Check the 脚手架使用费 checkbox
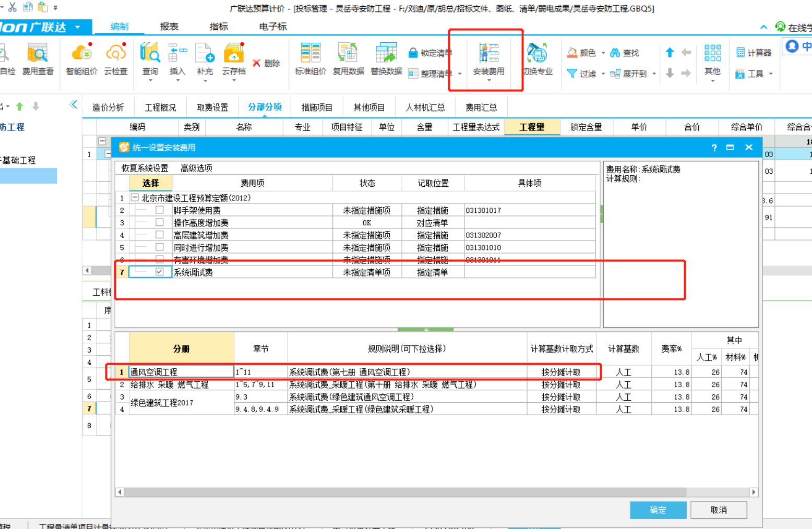812x529 pixels. [160, 210]
